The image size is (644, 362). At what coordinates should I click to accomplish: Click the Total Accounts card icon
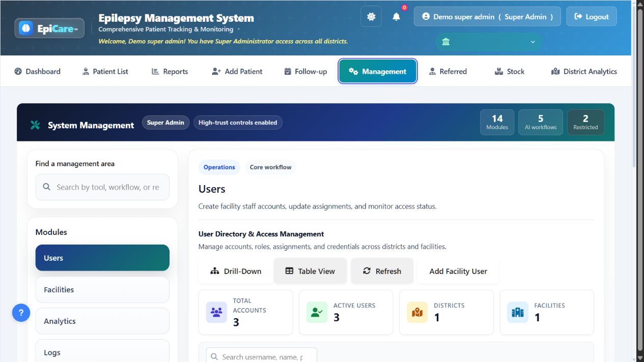(x=217, y=312)
